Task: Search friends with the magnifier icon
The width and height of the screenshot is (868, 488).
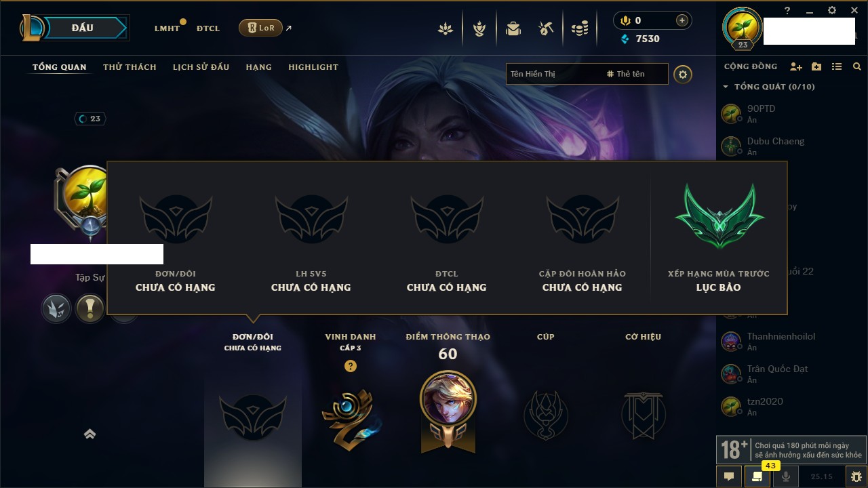Action: point(857,66)
